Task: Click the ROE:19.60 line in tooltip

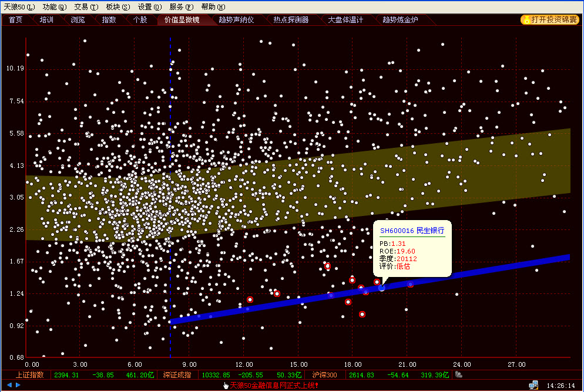Action: coord(397,251)
